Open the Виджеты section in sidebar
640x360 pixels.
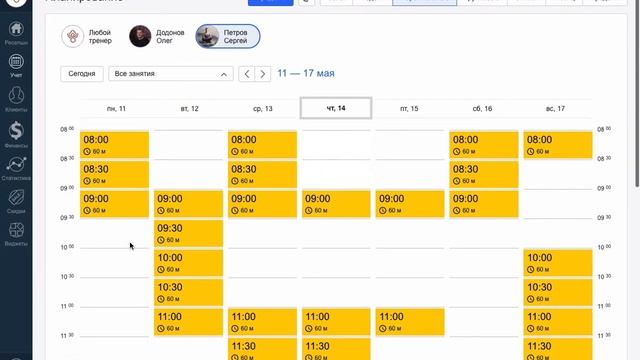(16, 234)
